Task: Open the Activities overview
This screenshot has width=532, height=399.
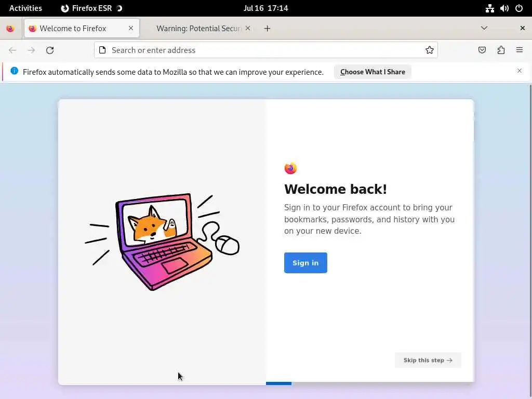Action: point(26,8)
